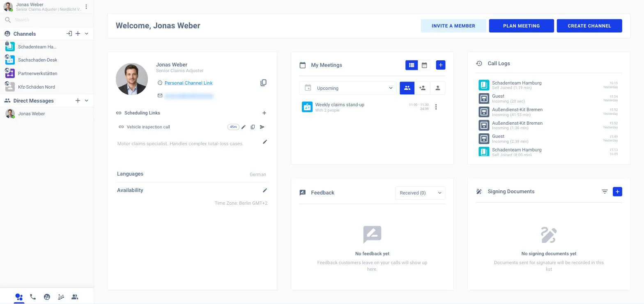This screenshot has height=304, width=644.
Task: Add a new channel with the plus icon
Action: 78,34
